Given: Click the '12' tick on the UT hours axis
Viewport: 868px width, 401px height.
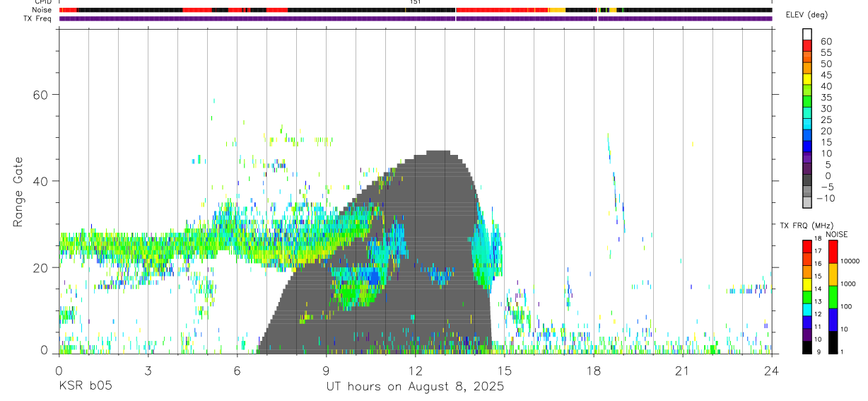Looking at the screenshot, I should (415, 371).
